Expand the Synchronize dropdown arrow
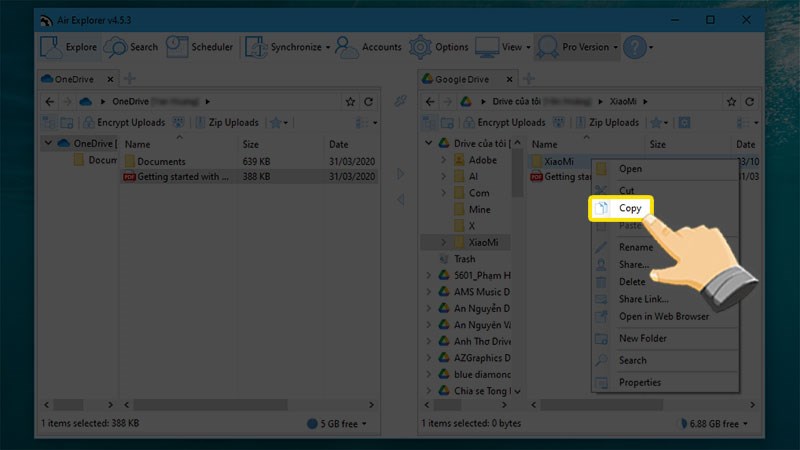The image size is (800, 450). click(x=328, y=47)
